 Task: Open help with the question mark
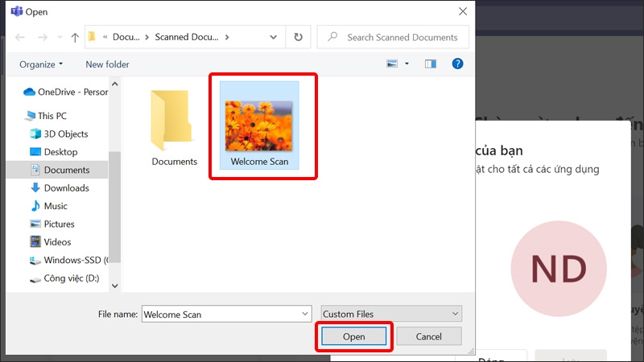[x=457, y=64]
